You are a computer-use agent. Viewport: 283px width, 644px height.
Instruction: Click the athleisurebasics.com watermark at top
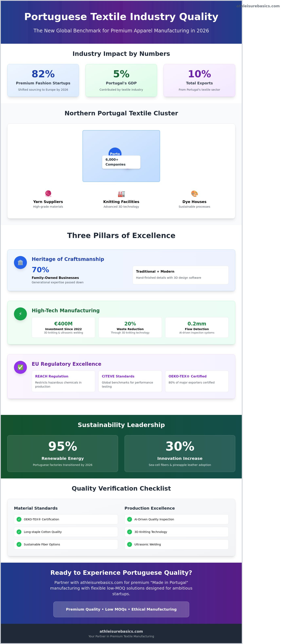(x=258, y=6)
